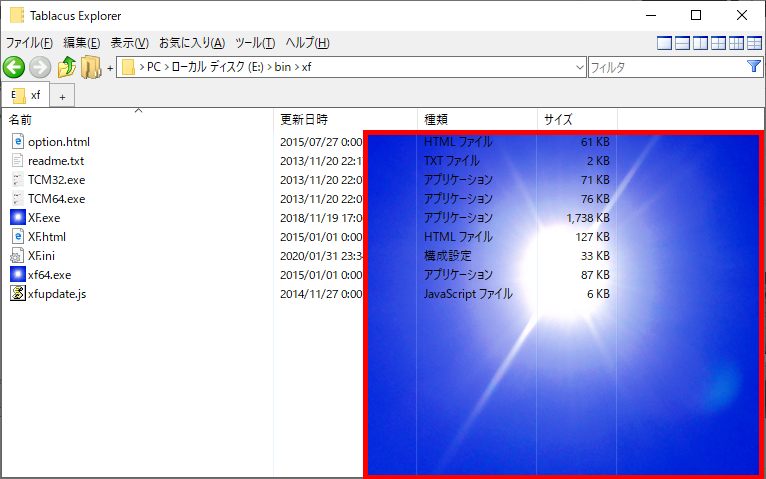The image size is (766, 479).
Task: Click the 61 KB size cell
Action: (x=595, y=142)
